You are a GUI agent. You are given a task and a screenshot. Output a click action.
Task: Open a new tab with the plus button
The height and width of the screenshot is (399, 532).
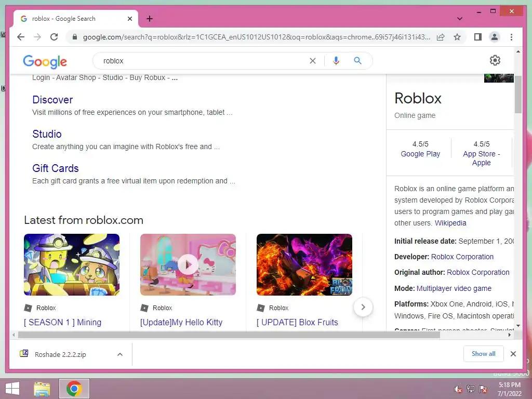point(150,19)
